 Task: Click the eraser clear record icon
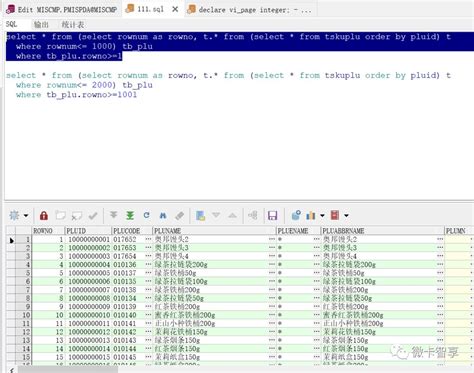[x=179, y=216]
